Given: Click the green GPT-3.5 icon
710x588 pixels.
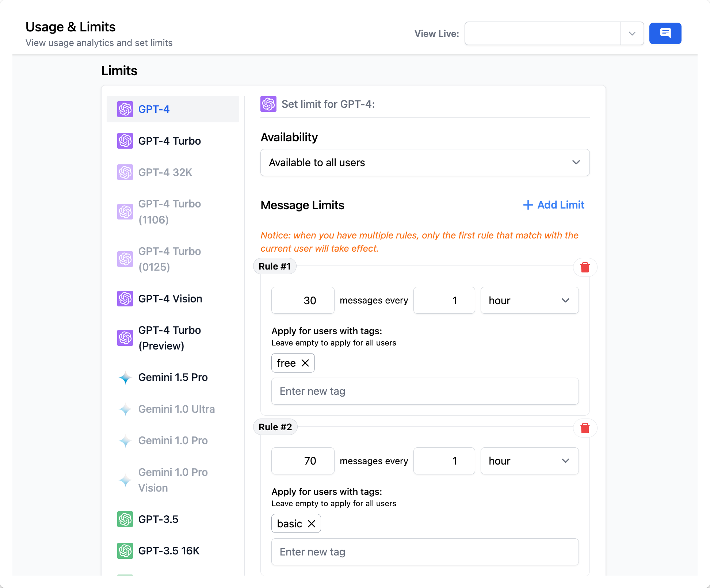Looking at the screenshot, I should pos(125,519).
